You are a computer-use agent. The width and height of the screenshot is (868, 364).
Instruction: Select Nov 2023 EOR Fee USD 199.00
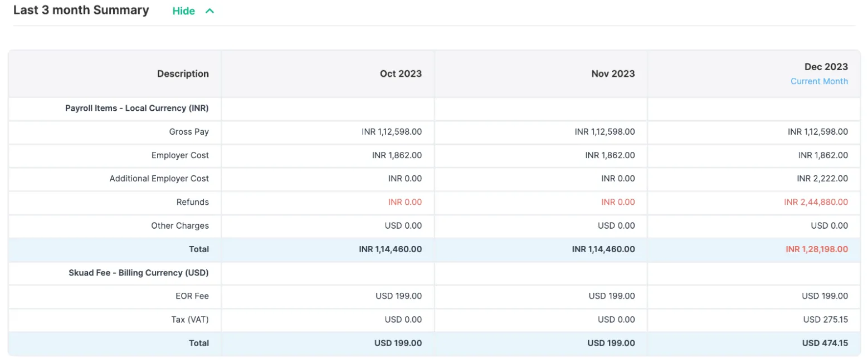click(x=612, y=296)
